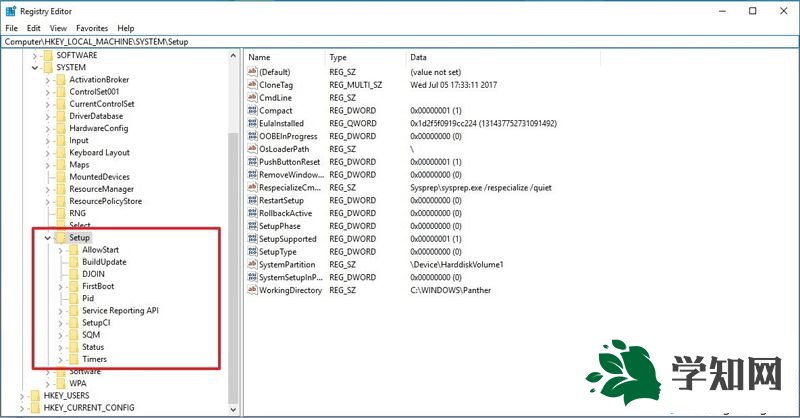The image size is (800, 418).
Task: Click the icon beside SetupType value
Action: [252, 252]
